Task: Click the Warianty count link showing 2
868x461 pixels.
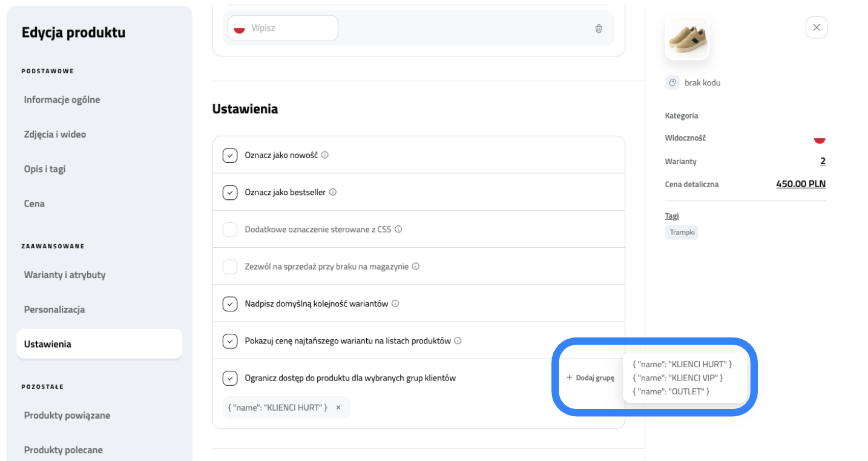Action: (823, 161)
